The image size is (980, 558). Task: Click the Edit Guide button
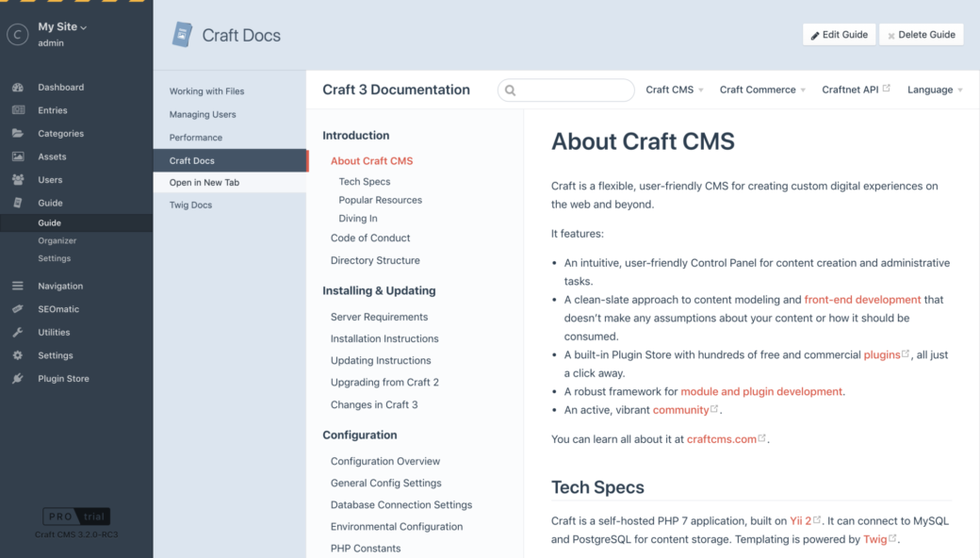(839, 35)
